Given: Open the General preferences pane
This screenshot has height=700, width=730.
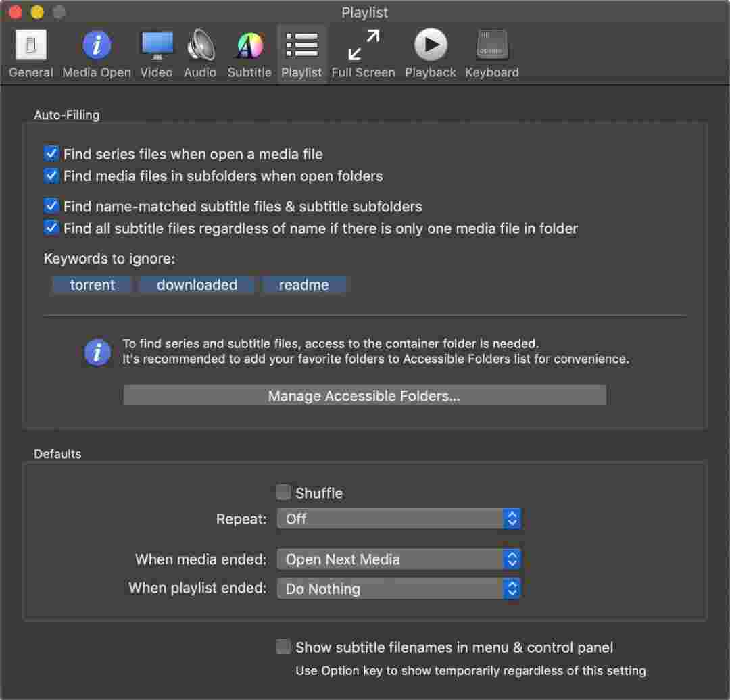Looking at the screenshot, I should pyautogui.click(x=30, y=54).
